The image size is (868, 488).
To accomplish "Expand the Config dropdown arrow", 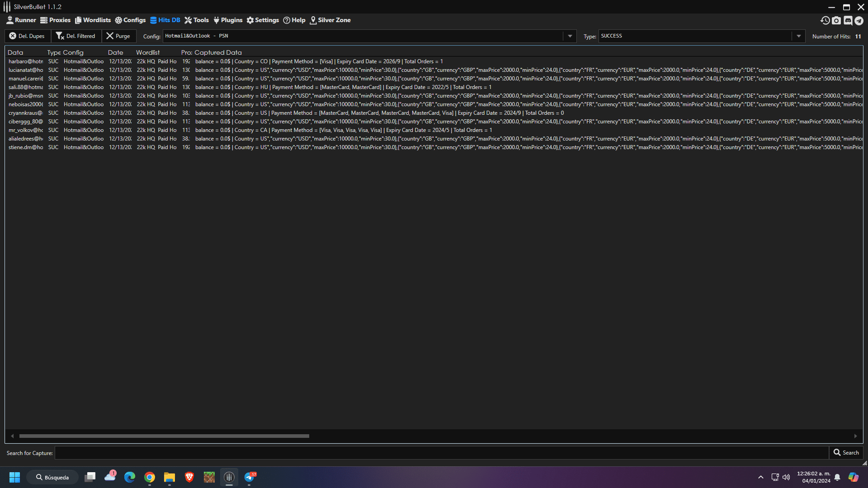I will point(570,36).
